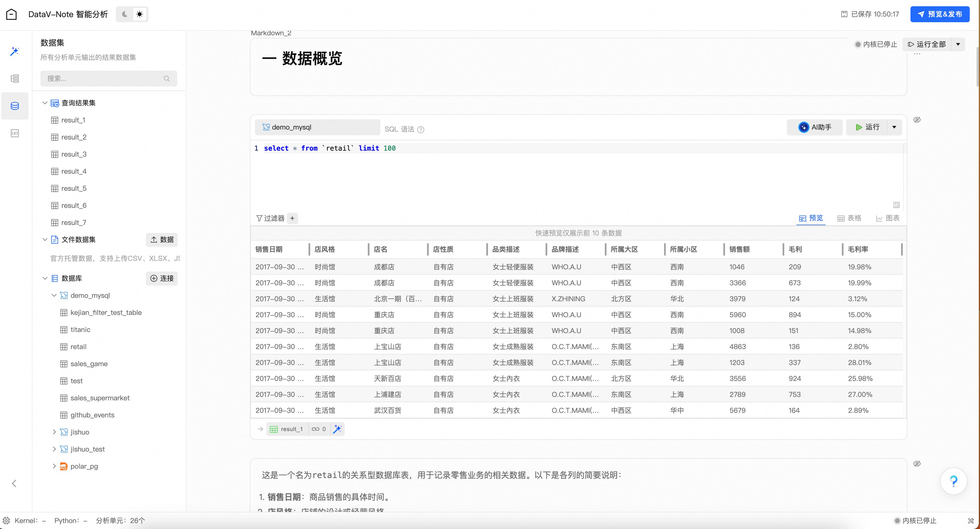The height and width of the screenshot is (529, 980).
Task: Collapse the 文件数据集 tree group
Action: (45, 240)
